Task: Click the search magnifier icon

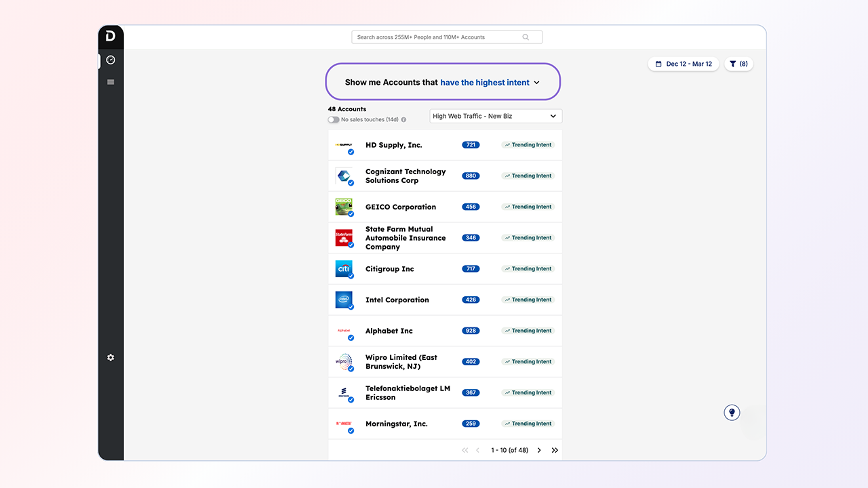Action: [x=526, y=37]
